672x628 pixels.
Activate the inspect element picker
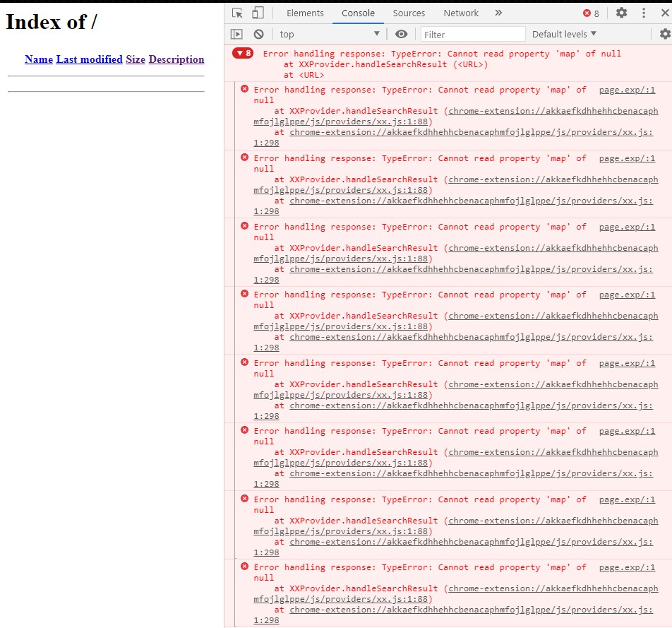point(237,13)
